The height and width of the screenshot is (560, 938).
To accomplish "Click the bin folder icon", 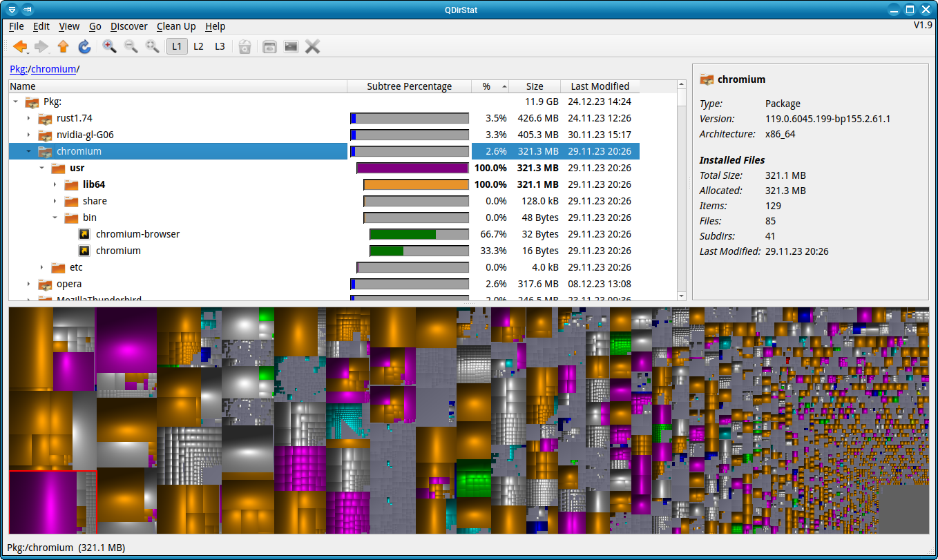I will (71, 218).
